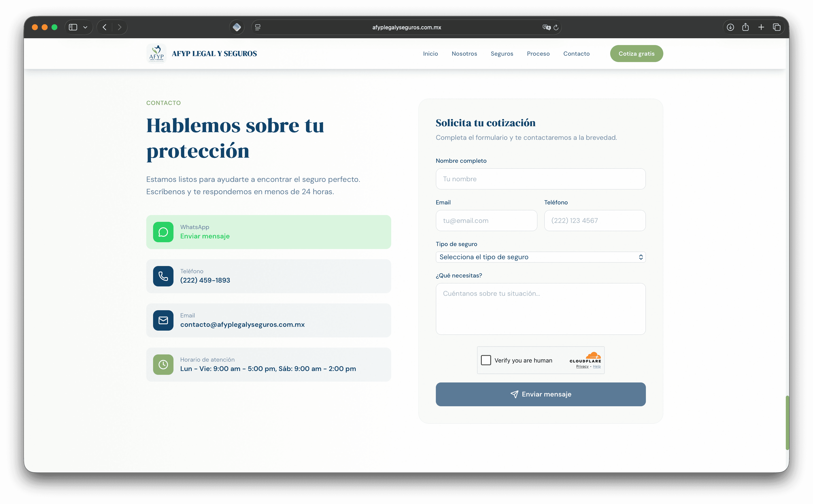
Task: Open the Seguros nav item
Action: pos(502,54)
